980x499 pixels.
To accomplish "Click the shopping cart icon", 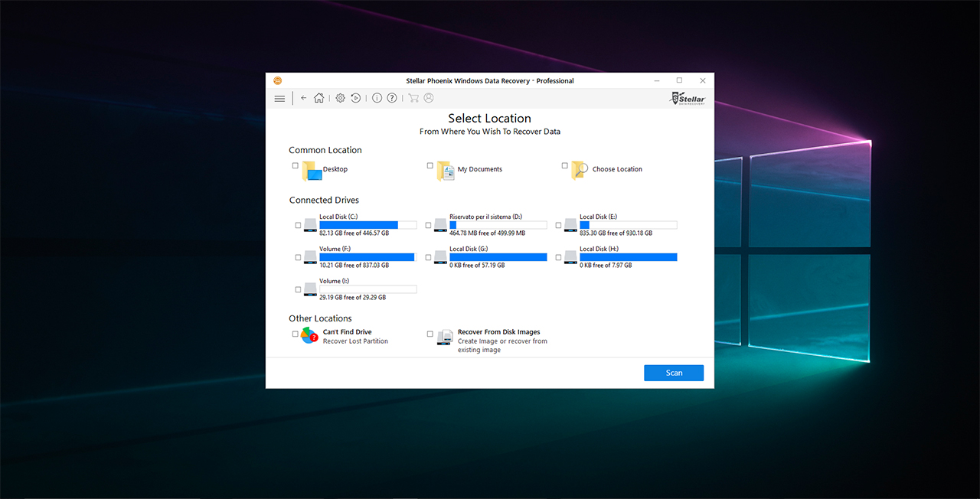I will tap(413, 98).
